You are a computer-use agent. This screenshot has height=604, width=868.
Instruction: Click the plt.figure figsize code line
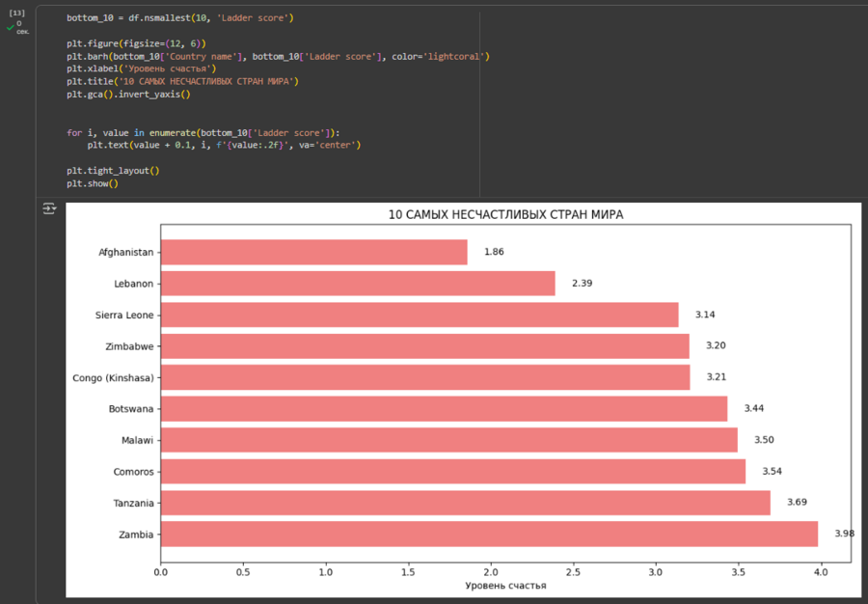[x=136, y=44]
